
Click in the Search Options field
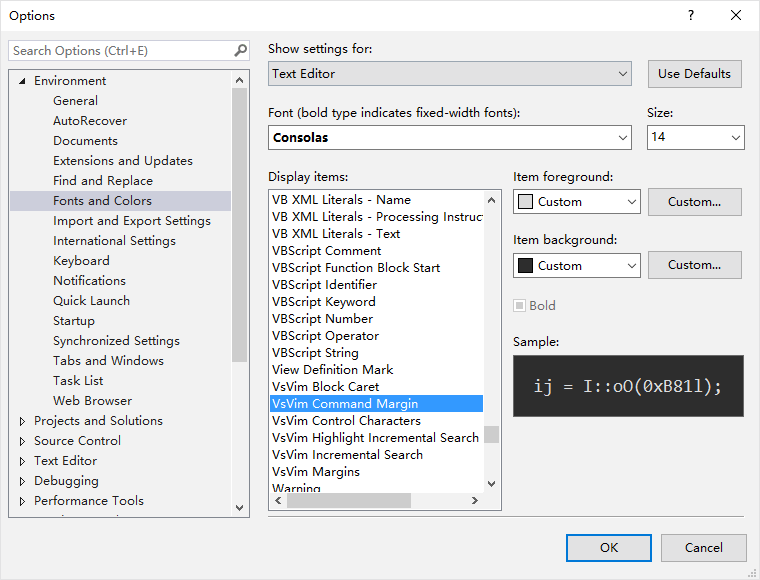(x=120, y=51)
